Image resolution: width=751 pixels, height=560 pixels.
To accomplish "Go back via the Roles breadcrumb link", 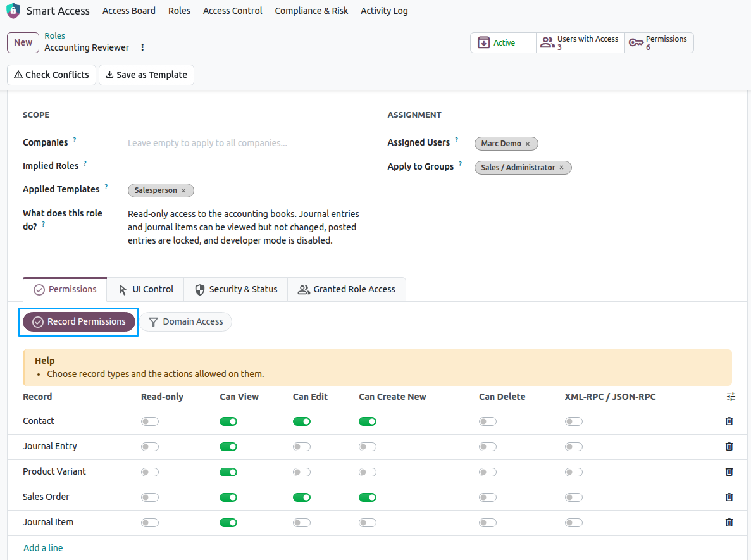I will 54,36.
